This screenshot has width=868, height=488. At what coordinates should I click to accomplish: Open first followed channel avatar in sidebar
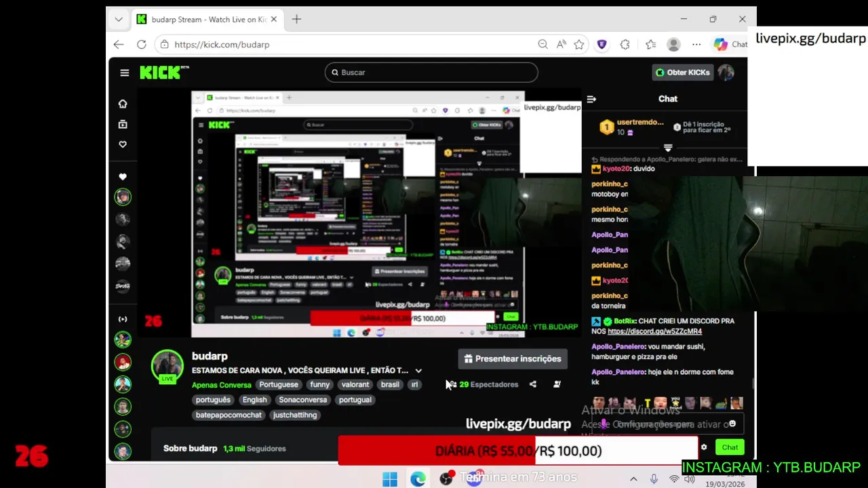123,197
